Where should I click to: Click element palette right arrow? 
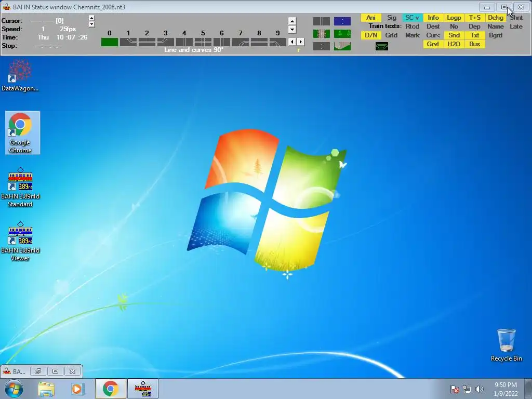click(x=300, y=42)
